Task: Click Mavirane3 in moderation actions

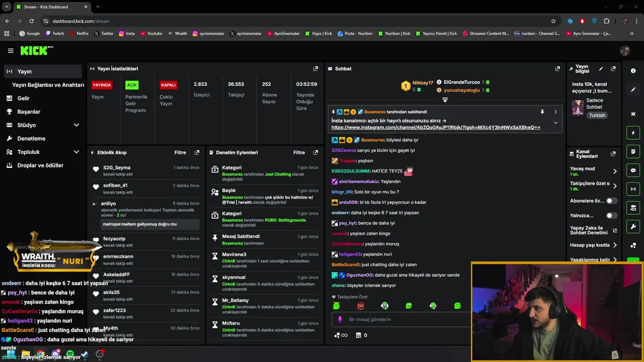Action: (x=234, y=255)
